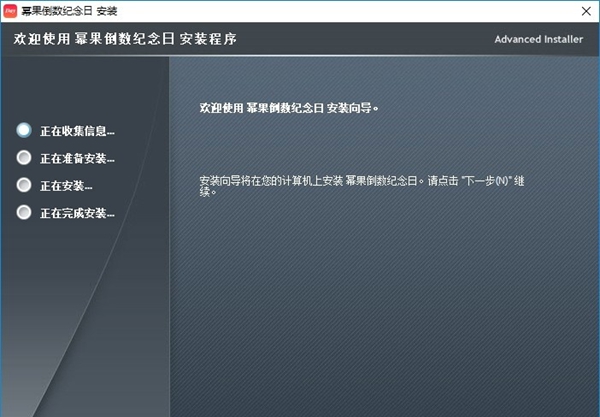Click the 正在准备安装 step label
600x417 pixels.
click(x=77, y=158)
